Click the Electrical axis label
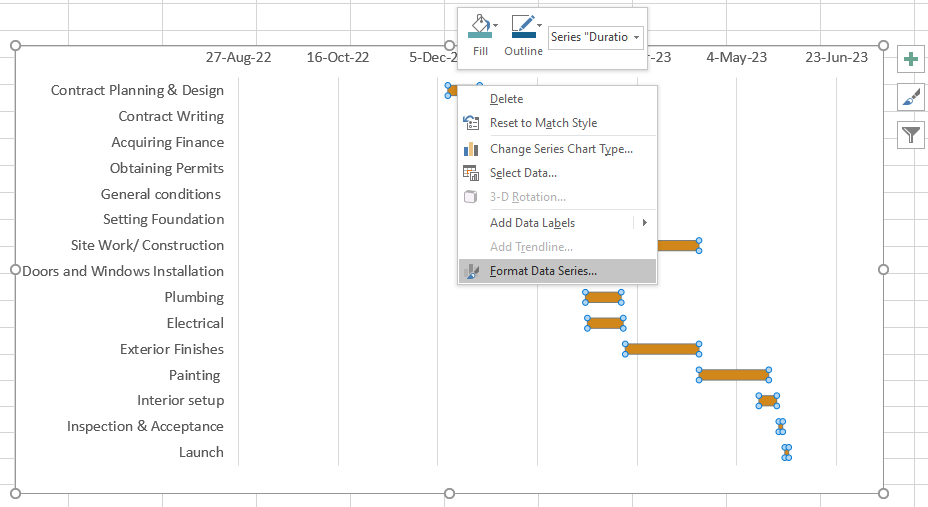928x507 pixels. [195, 324]
